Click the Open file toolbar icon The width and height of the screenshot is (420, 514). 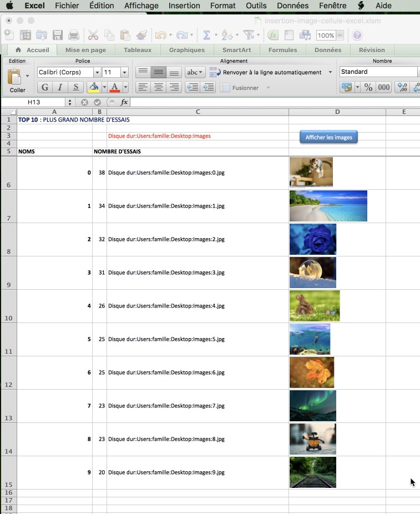[x=42, y=35]
